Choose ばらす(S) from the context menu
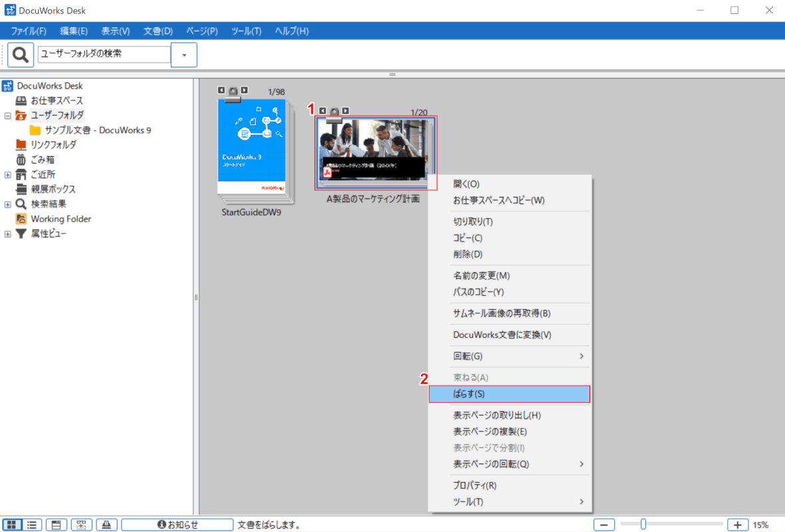Screen dimensions: 785x532 [x=509, y=394]
